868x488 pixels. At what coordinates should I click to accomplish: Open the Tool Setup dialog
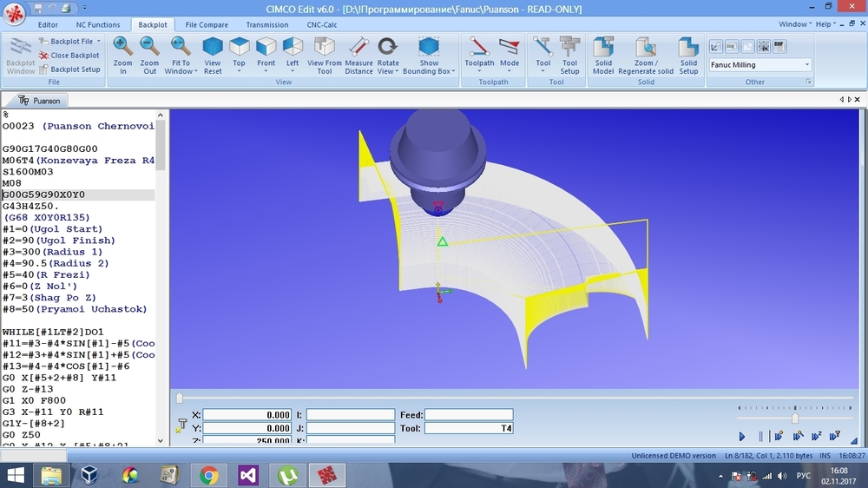pos(569,56)
